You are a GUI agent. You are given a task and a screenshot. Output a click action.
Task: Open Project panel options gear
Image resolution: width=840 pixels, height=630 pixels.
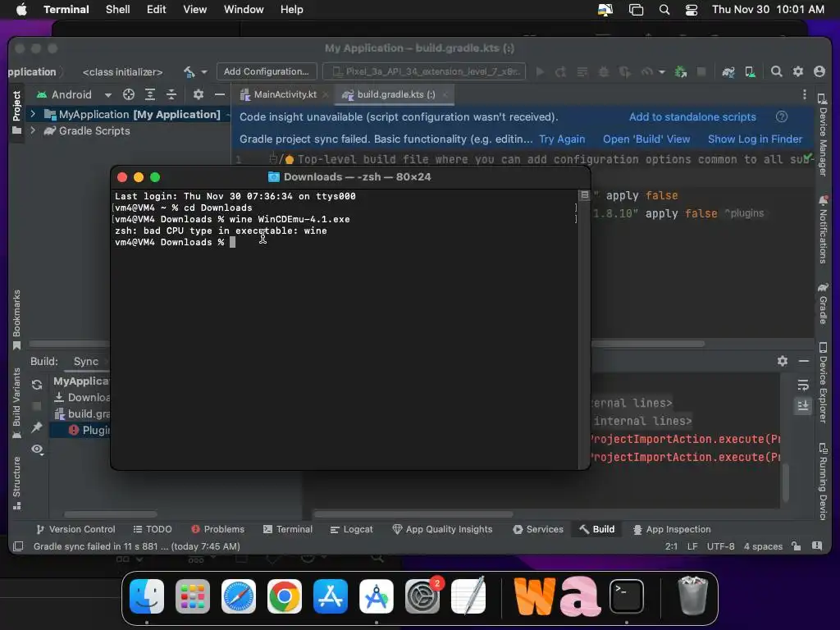tap(199, 95)
